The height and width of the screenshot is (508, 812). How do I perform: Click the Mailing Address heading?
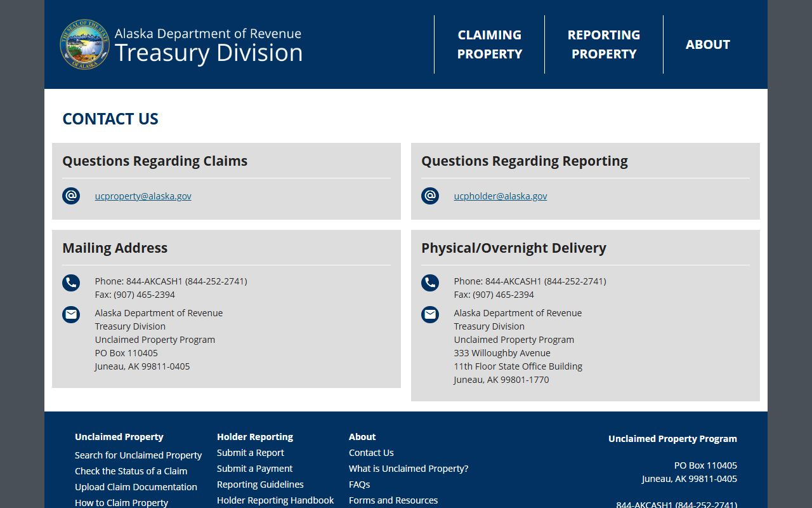[x=115, y=248]
